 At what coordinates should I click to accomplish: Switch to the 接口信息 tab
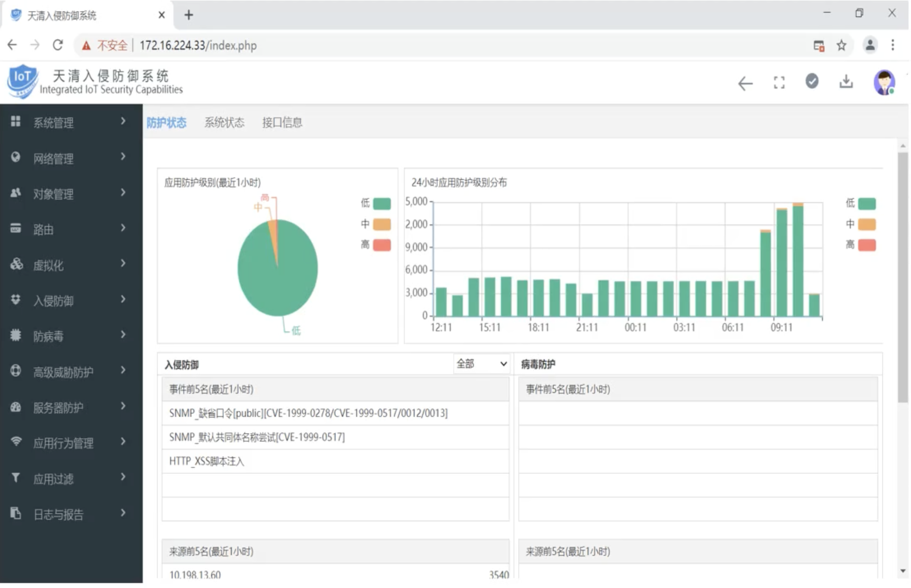click(282, 122)
